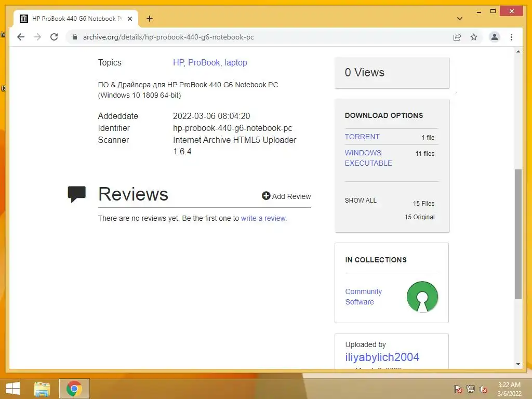Click the page scrollbar thumb

pos(518,234)
